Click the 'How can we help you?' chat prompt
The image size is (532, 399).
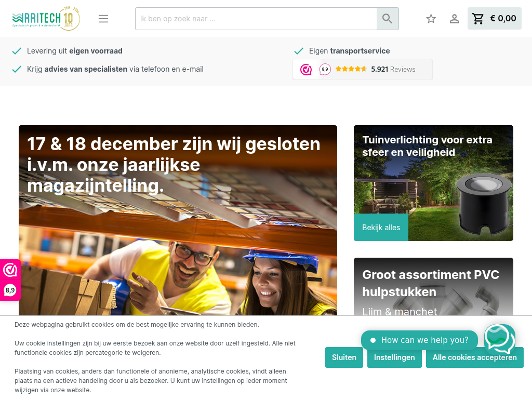[419, 340]
